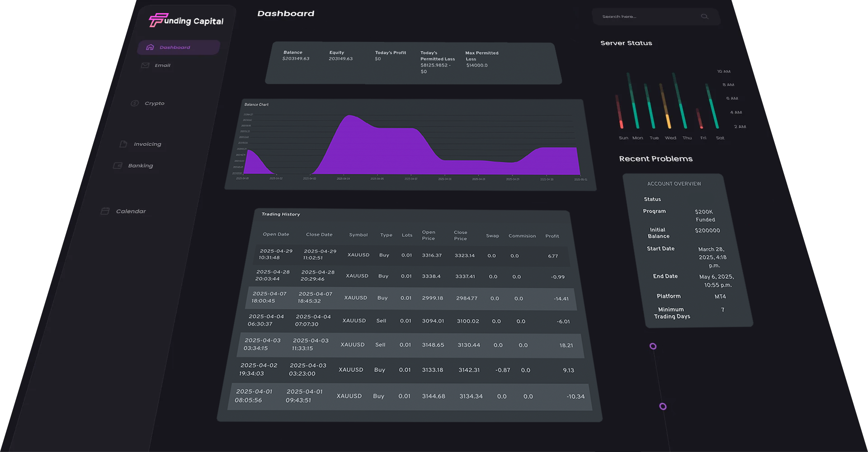Click the search magnifier icon
Image resolution: width=868 pixels, height=452 pixels.
(704, 16)
